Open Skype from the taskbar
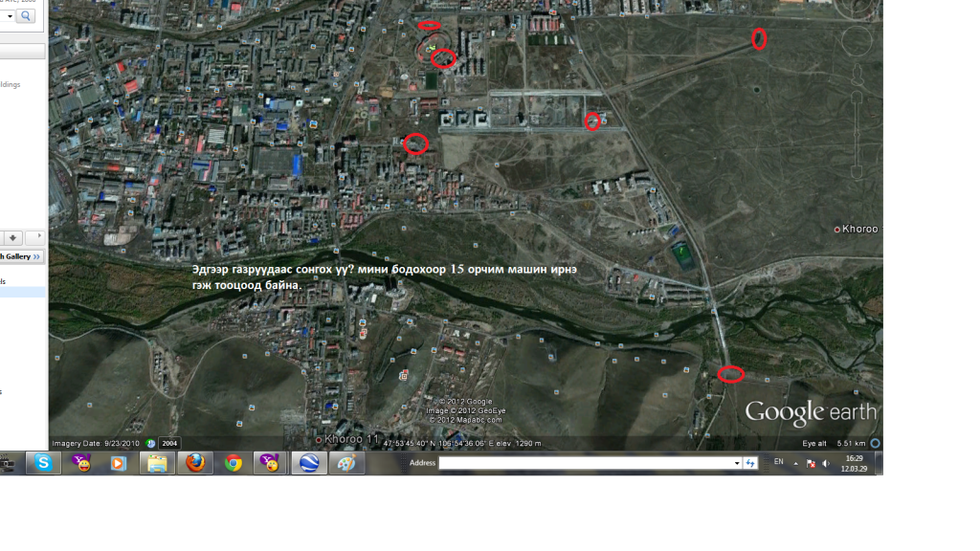Image resolution: width=980 pixels, height=551 pixels. tap(43, 463)
